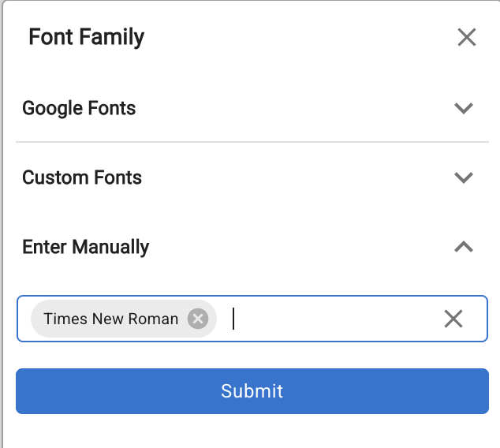Click empty space right of Font Family title
The width and height of the screenshot is (500, 448).
pyautogui.click(x=300, y=37)
